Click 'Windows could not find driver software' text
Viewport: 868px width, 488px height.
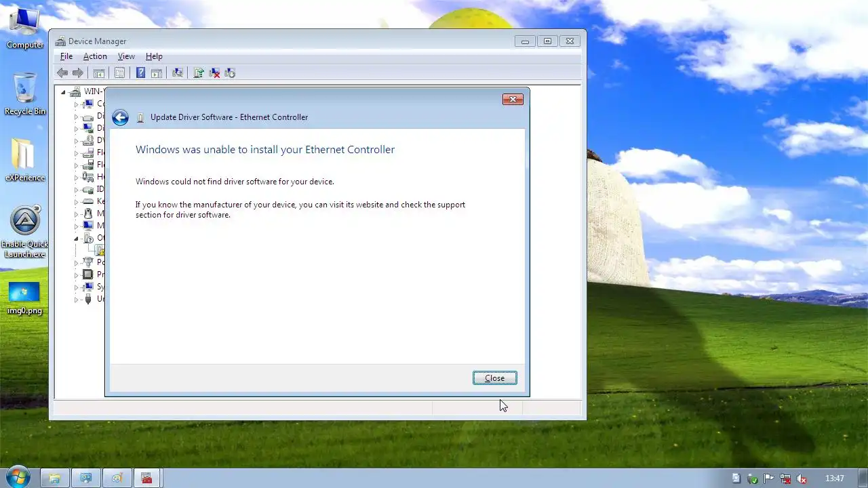tap(235, 182)
